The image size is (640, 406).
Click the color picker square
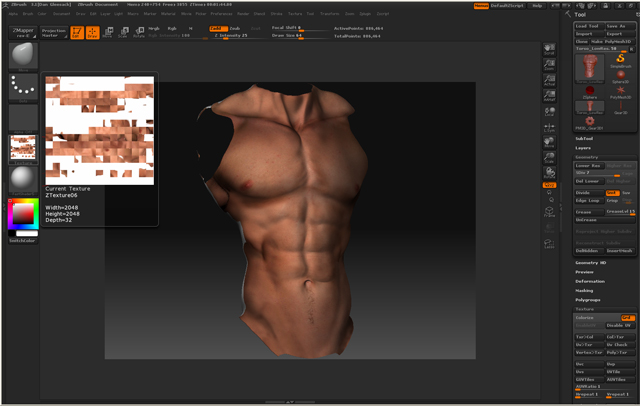[x=21, y=213]
